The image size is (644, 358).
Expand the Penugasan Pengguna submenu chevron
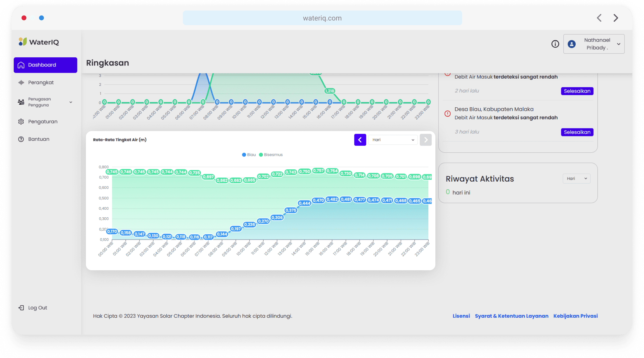pyautogui.click(x=71, y=102)
